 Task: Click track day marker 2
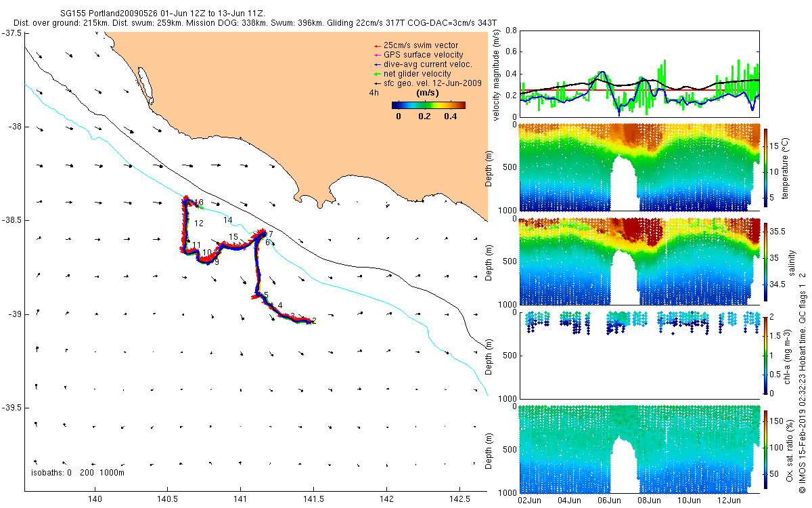tap(315, 320)
